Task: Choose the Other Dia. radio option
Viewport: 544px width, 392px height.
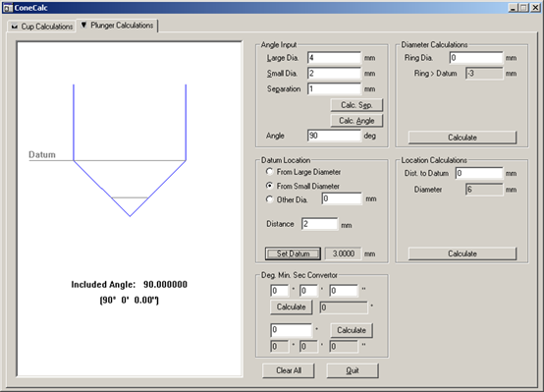Action: click(269, 199)
